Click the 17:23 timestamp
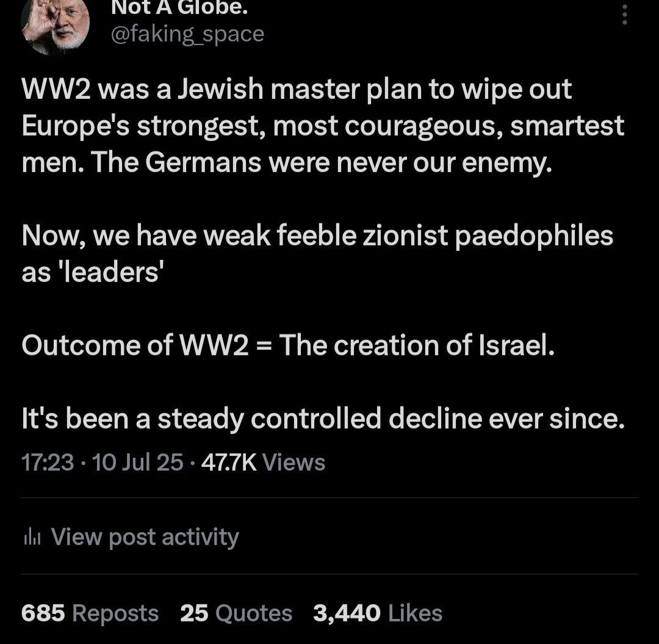 (47, 462)
